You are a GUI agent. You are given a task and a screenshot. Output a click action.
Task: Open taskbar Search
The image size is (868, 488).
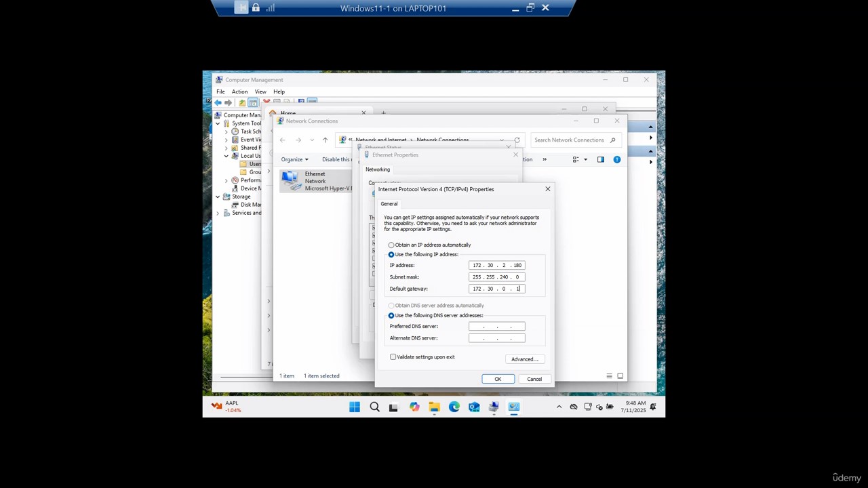(x=374, y=407)
